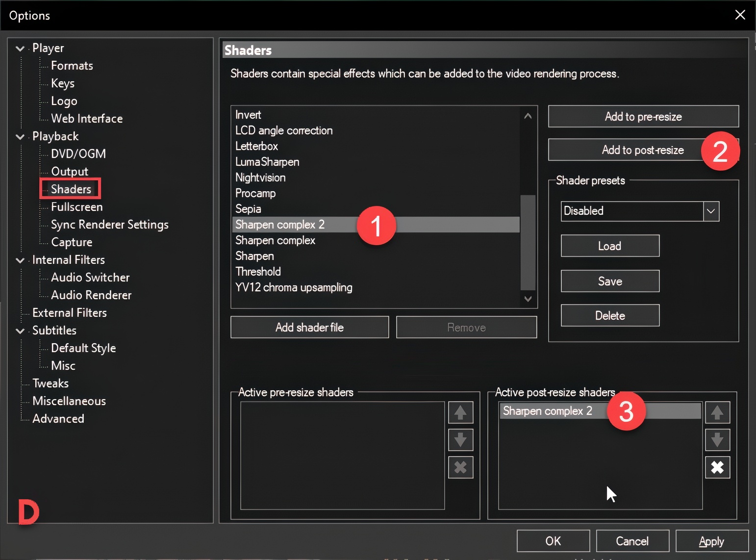Click Add shader file button
Image resolution: width=756 pixels, height=560 pixels.
tap(310, 328)
